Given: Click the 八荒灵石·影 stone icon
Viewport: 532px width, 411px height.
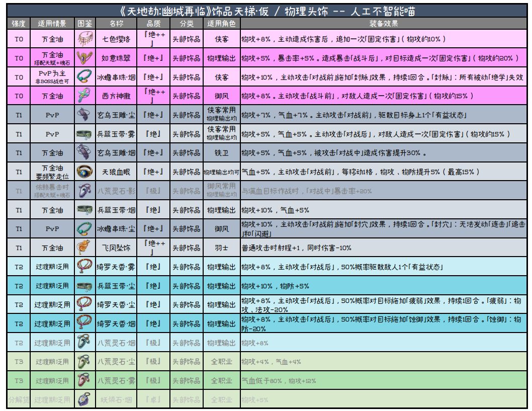Looking at the screenshot, I should [x=85, y=191].
